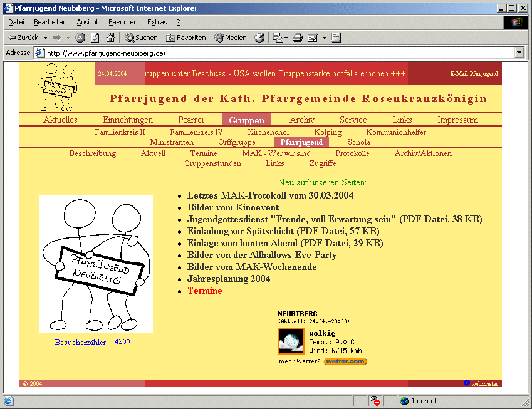Open the Ansicht menu
This screenshot has width=532, height=409.
pyautogui.click(x=88, y=22)
